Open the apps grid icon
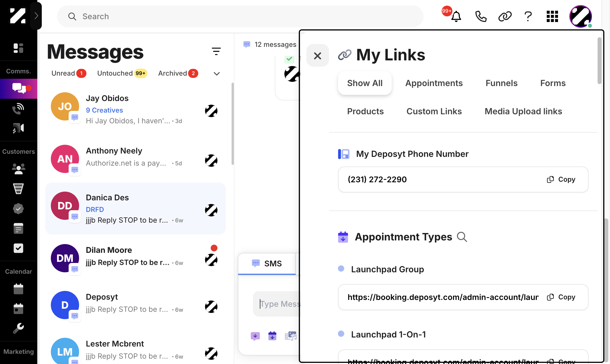The width and height of the screenshot is (610, 364). pos(552,16)
